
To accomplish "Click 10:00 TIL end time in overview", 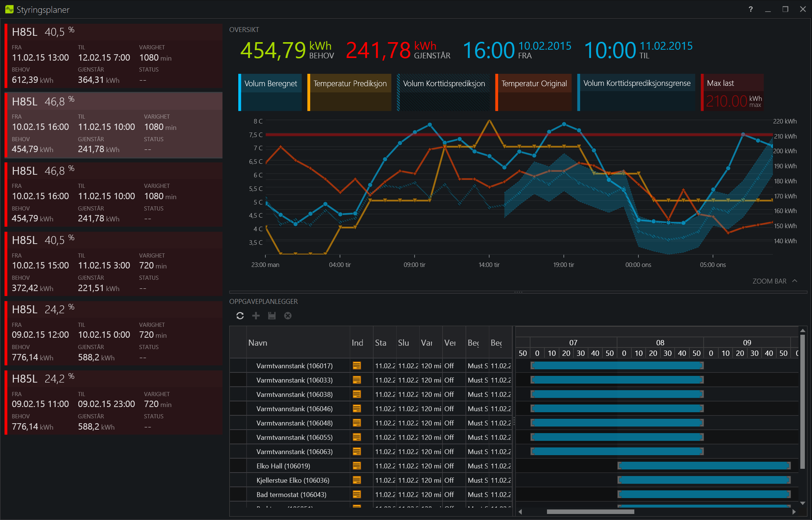I will tap(638, 50).
